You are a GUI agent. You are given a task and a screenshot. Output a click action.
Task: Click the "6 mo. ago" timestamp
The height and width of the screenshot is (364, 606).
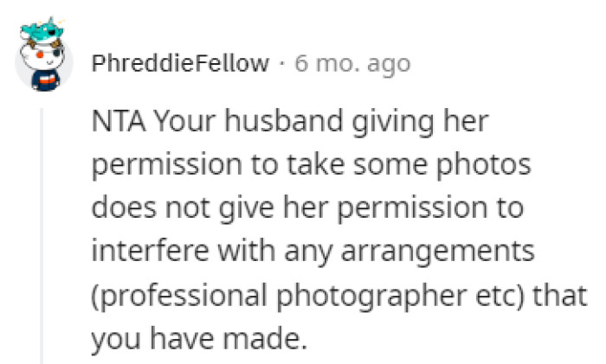coord(352,63)
